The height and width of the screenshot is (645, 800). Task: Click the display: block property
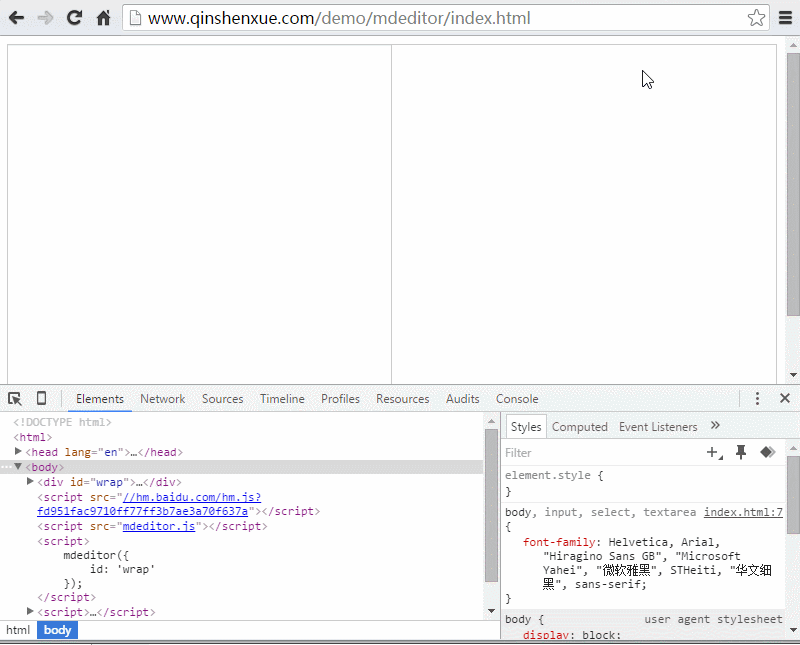tap(572, 635)
